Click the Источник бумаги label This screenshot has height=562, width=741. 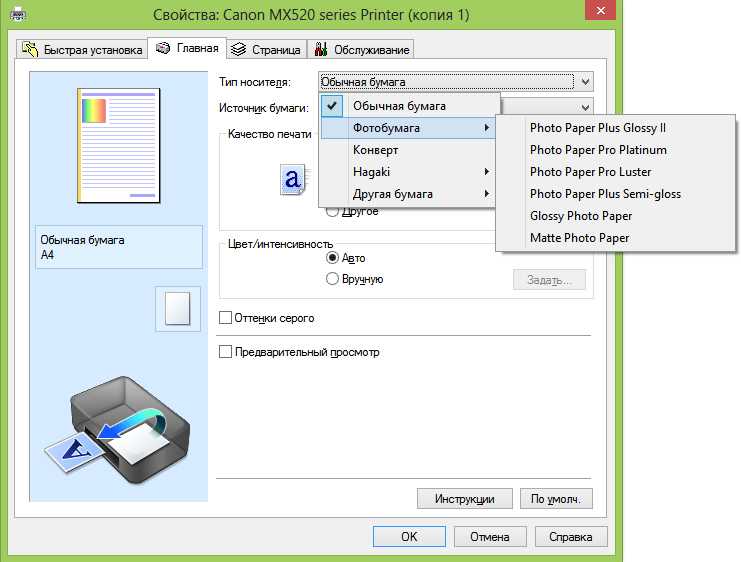coord(264,108)
